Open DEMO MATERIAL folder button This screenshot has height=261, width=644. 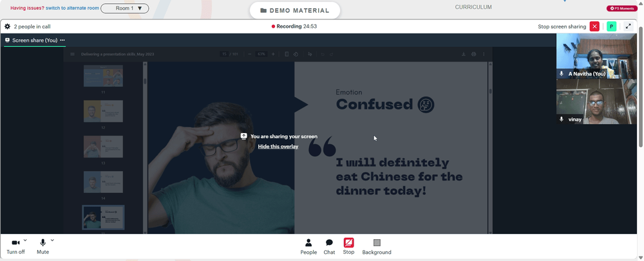[295, 11]
